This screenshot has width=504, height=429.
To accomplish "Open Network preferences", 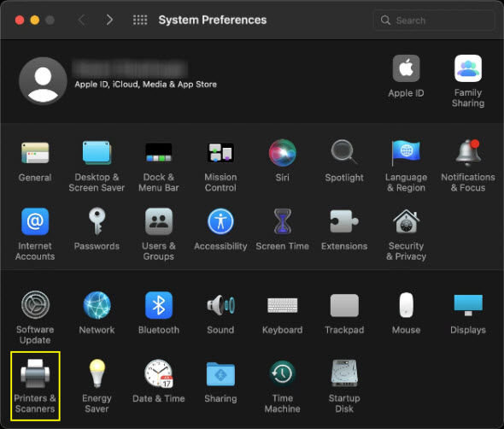I will (x=97, y=313).
